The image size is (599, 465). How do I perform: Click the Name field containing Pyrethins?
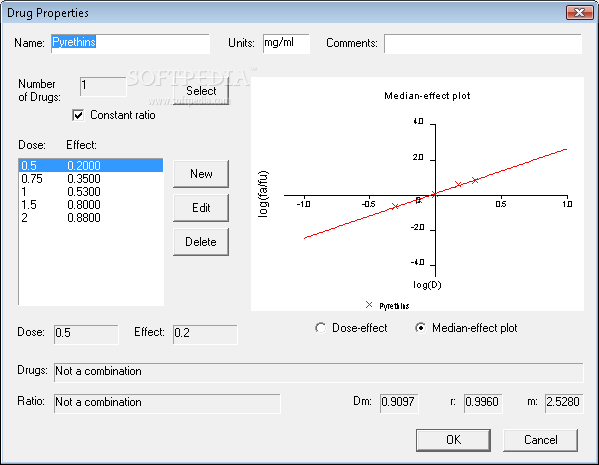tap(130, 43)
